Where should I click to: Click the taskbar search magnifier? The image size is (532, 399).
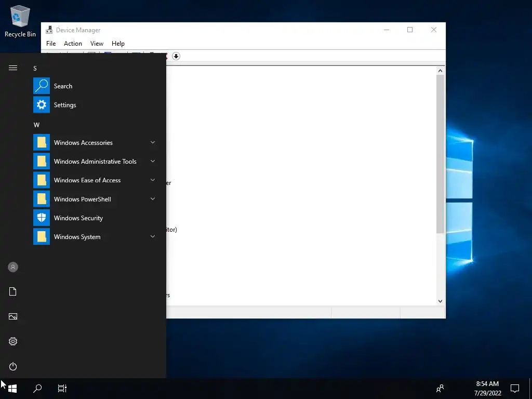[37, 388]
